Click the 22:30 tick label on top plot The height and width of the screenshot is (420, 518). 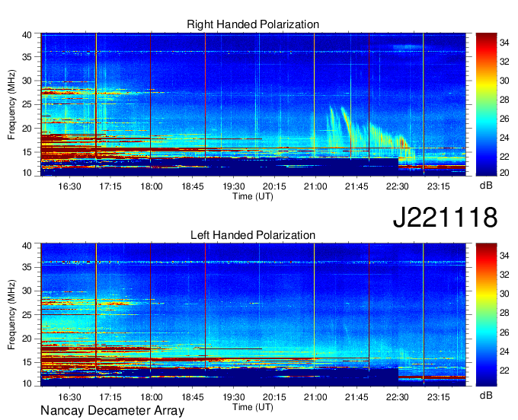pyautogui.click(x=398, y=186)
